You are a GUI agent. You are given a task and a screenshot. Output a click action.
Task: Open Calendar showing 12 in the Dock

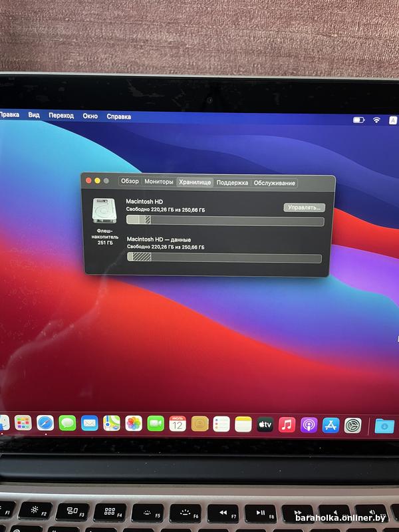tap(178, 424)
